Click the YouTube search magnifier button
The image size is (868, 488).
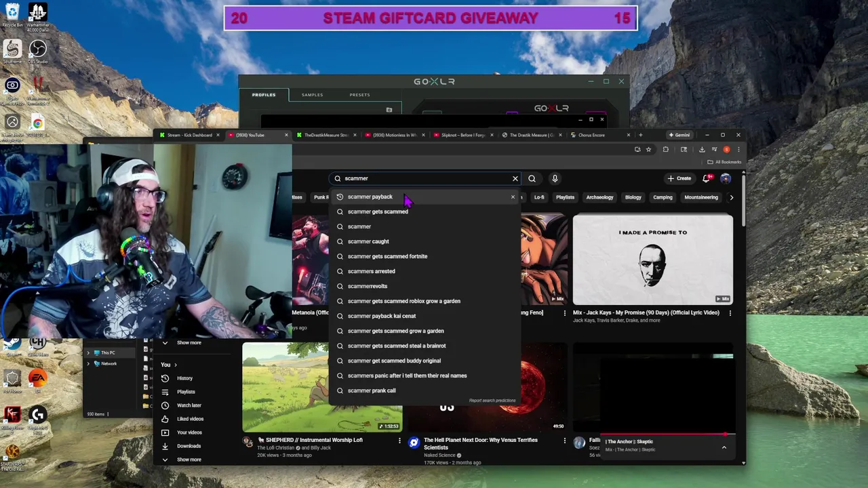[532, 178]
